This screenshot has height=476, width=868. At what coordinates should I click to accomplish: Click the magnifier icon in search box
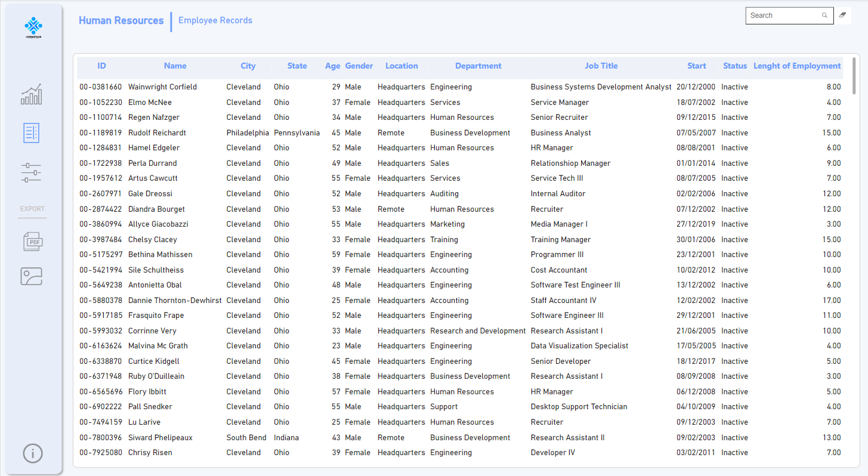824,16
